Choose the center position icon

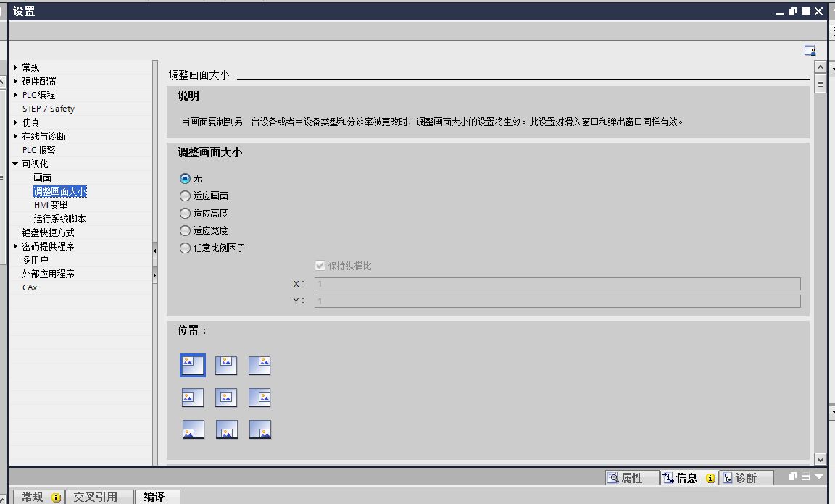226,398
